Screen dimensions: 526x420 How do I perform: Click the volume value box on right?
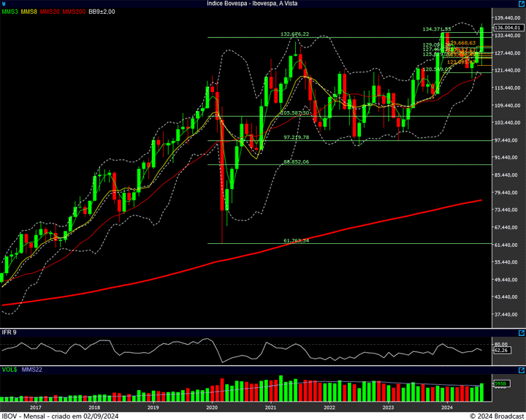click(x=501, y=383)
